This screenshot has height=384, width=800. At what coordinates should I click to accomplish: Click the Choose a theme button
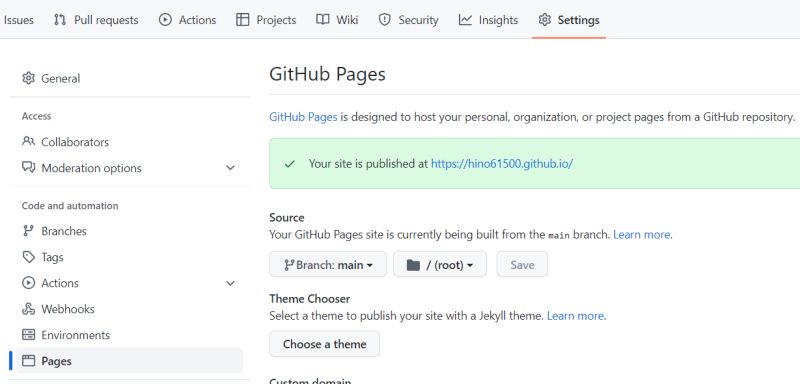pyautogui.click(x=324, y=344)
